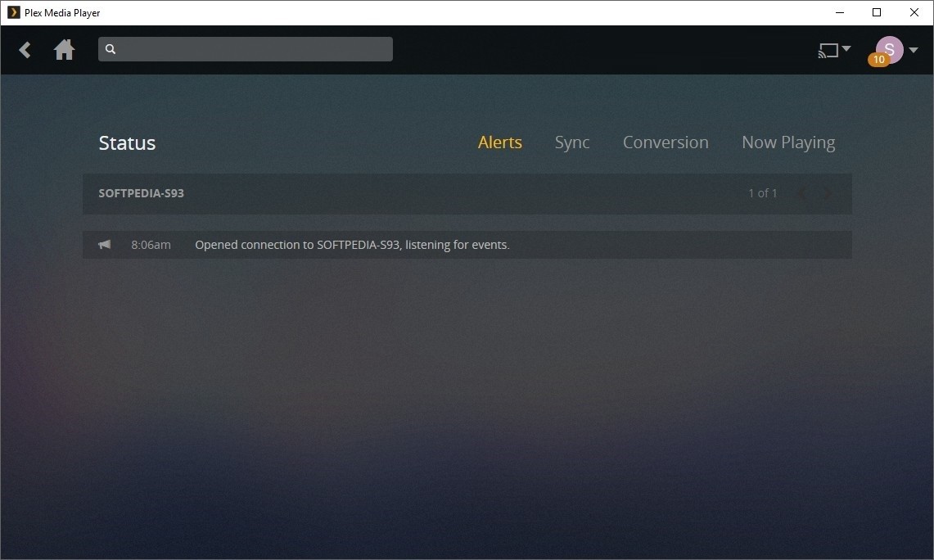Click the magnifier icon in the search bar
The height and width of the screenshot is (560, 934).
(x=111, y=48)
